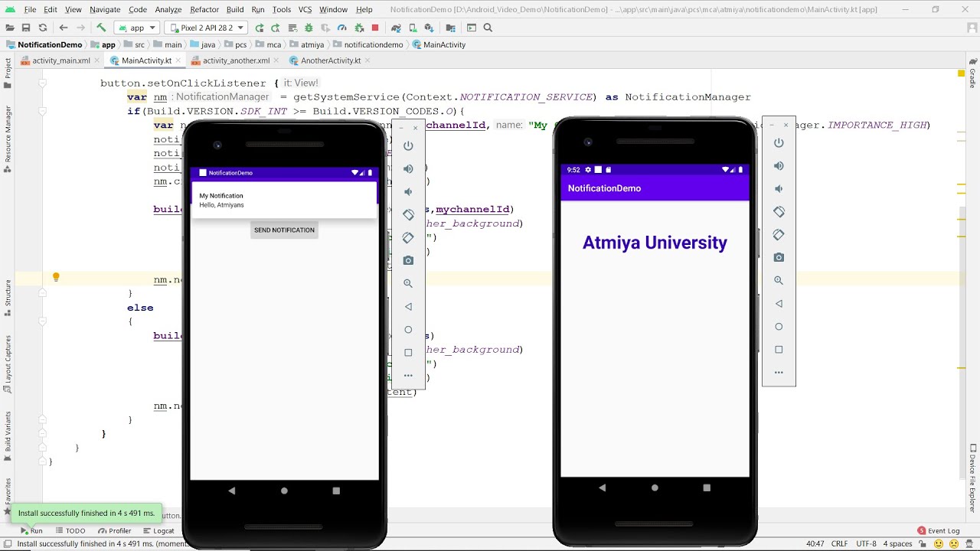
Task: Tap SEND NOTIFICATION in the left emulator
Action: 284,230
